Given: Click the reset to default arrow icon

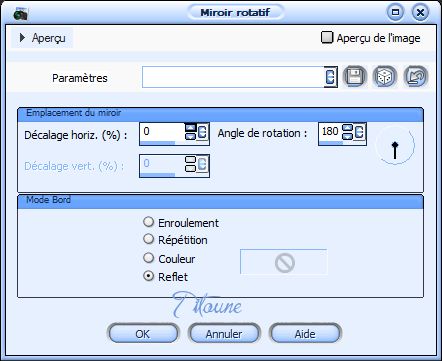Looking at the screenshot, I should [415, 77].
